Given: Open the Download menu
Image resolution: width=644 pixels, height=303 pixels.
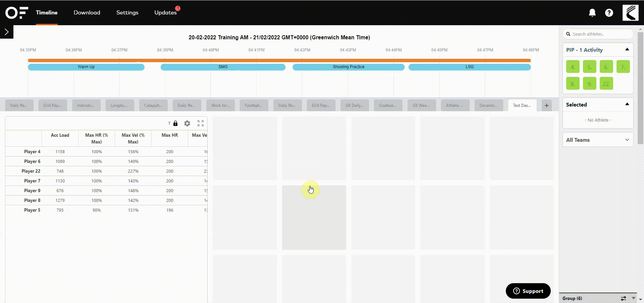Looking at the screenshot, I should [87, 12].
